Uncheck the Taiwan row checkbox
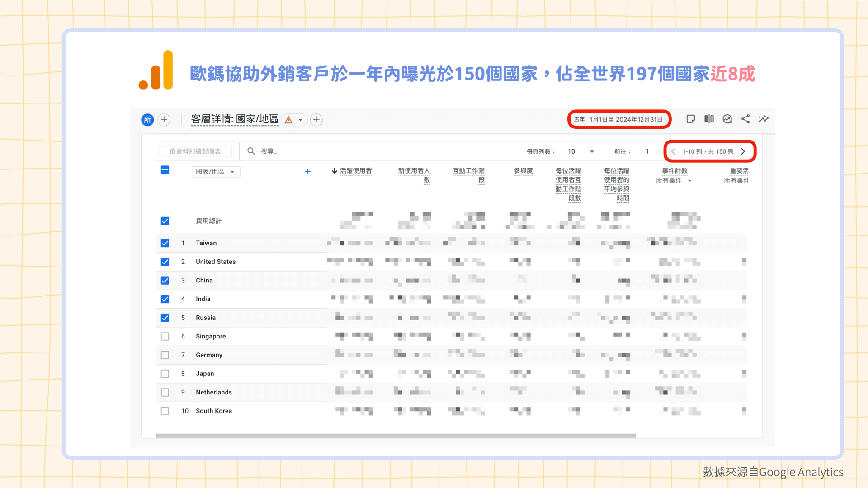Image resolution: width=868 pixels, height=488 pixels. pos(165,243)
